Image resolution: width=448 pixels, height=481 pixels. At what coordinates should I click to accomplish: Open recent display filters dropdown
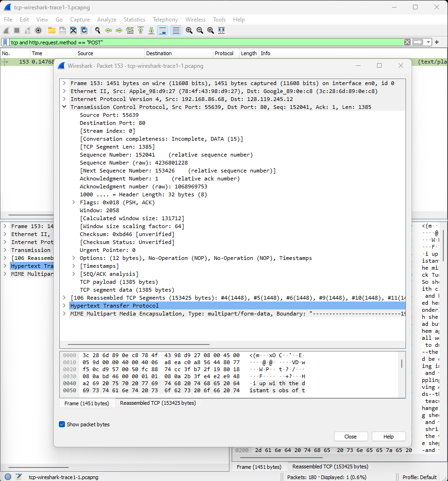tap(428, 43)
